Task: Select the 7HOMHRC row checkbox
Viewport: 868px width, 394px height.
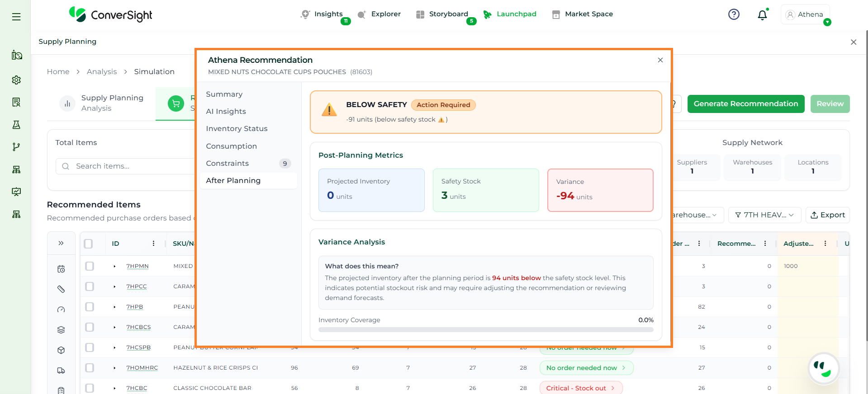Action: click(x=90, y=368)
